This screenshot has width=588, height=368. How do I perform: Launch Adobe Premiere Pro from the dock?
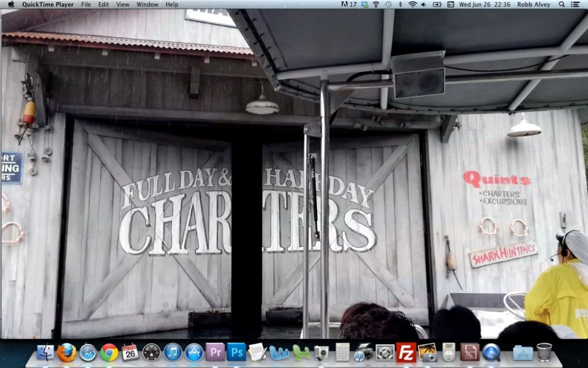click(215, 352)
